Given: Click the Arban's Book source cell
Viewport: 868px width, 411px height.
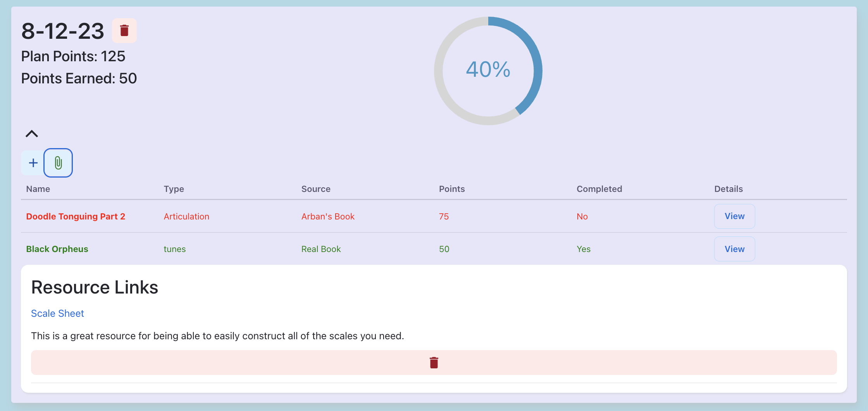Looking at the screenshot, I should pos(328,216).
